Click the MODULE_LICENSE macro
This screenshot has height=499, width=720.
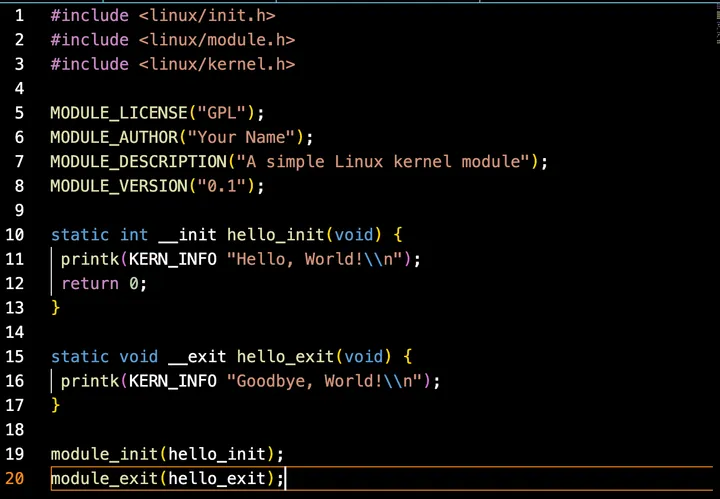119,113
